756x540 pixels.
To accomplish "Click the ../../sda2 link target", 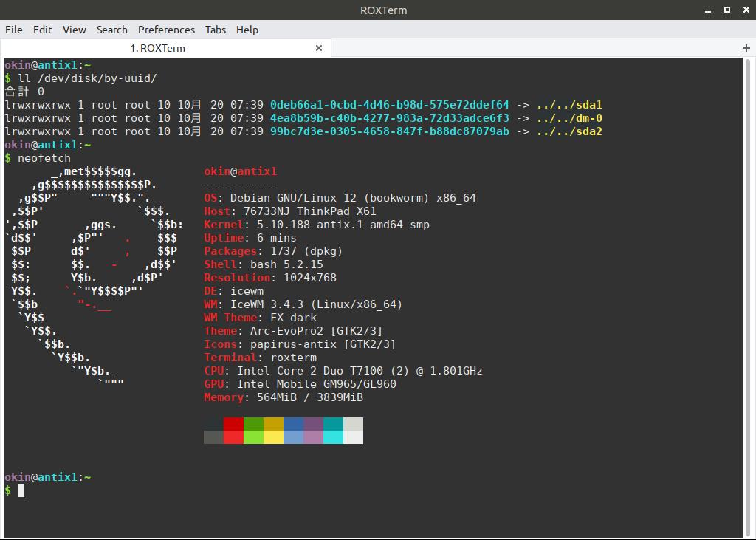I will tap(569, 131).
